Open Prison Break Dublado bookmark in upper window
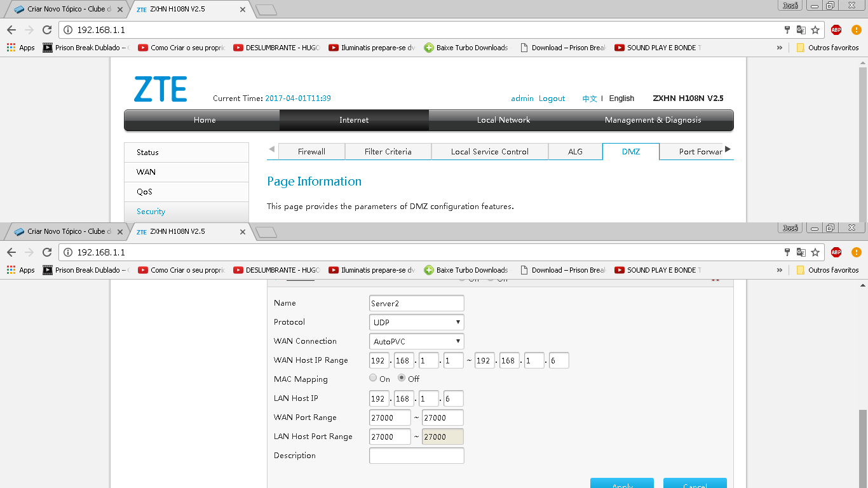 coord(86,48)
